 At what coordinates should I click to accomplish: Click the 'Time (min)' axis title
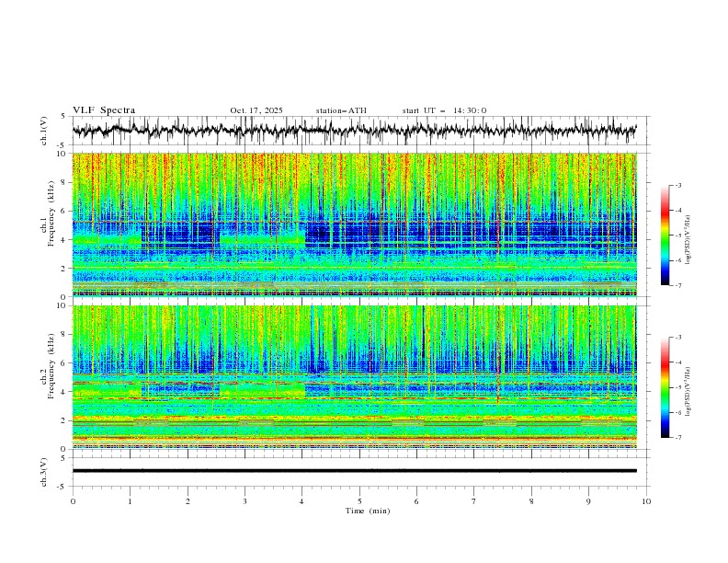click(x=368, y=511)
